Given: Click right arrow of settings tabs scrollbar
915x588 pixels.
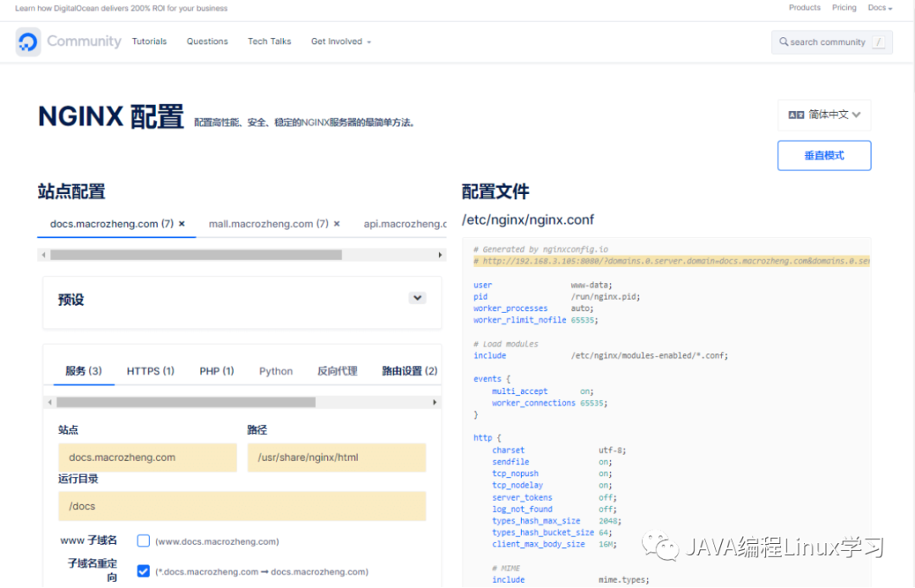Looking at the screenshot, I should [x=434, y=402].
